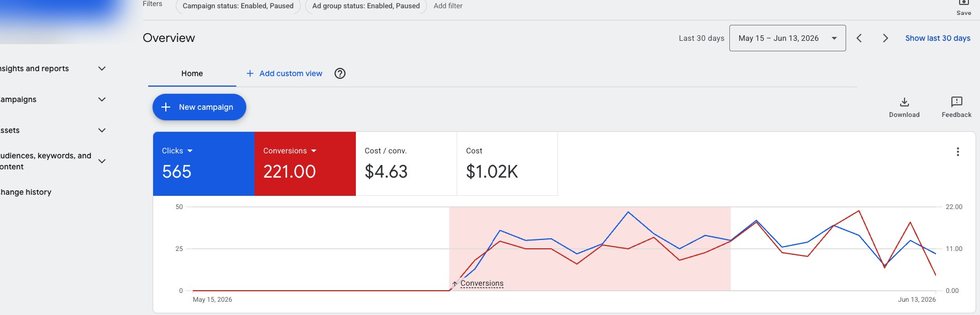
Task: Open the Conversions metric dropdown
Action: (x=314, y=151)
